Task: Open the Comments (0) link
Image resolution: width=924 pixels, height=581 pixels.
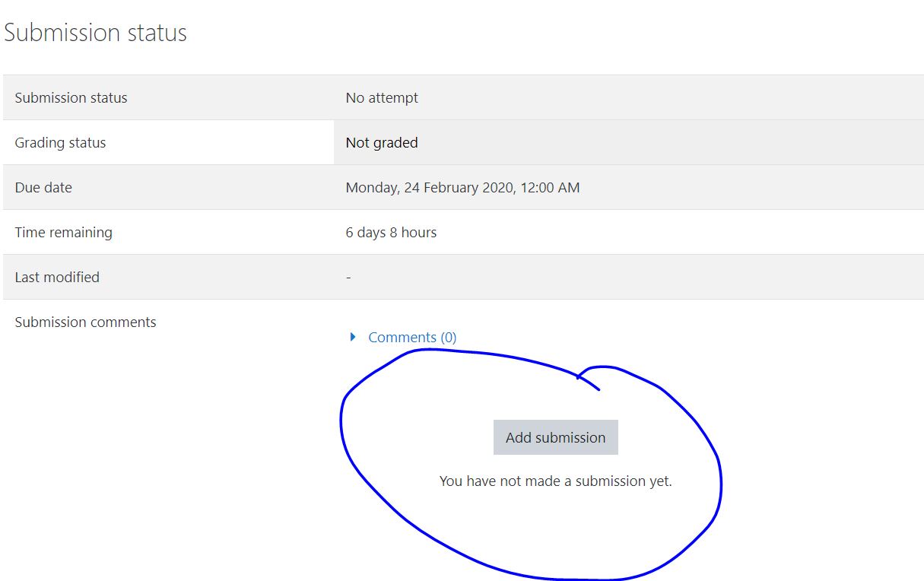Action: pos(412,337)
